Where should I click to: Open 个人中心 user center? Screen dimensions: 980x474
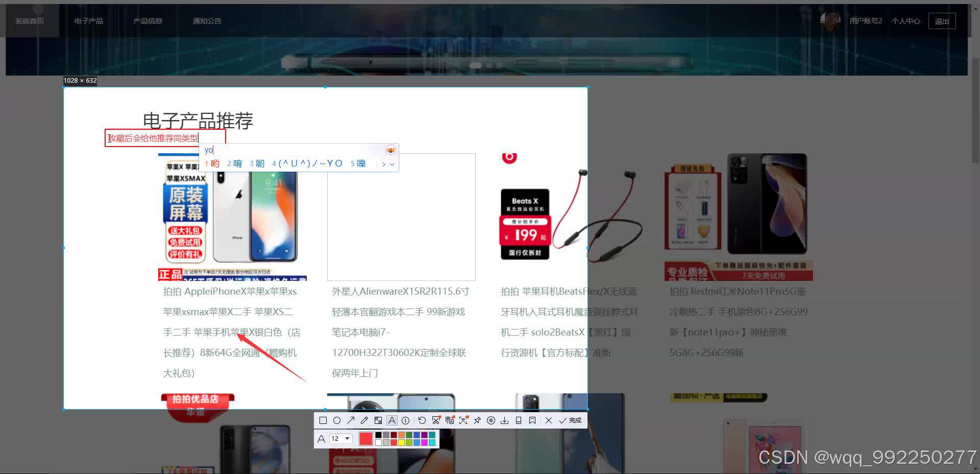[x=906, y=21]
